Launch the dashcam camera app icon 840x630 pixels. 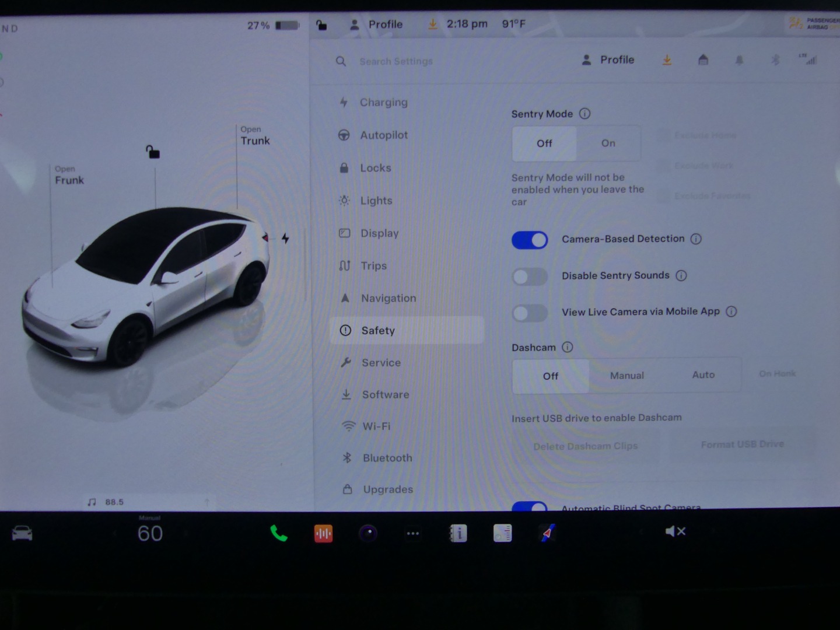coord(368,533)
